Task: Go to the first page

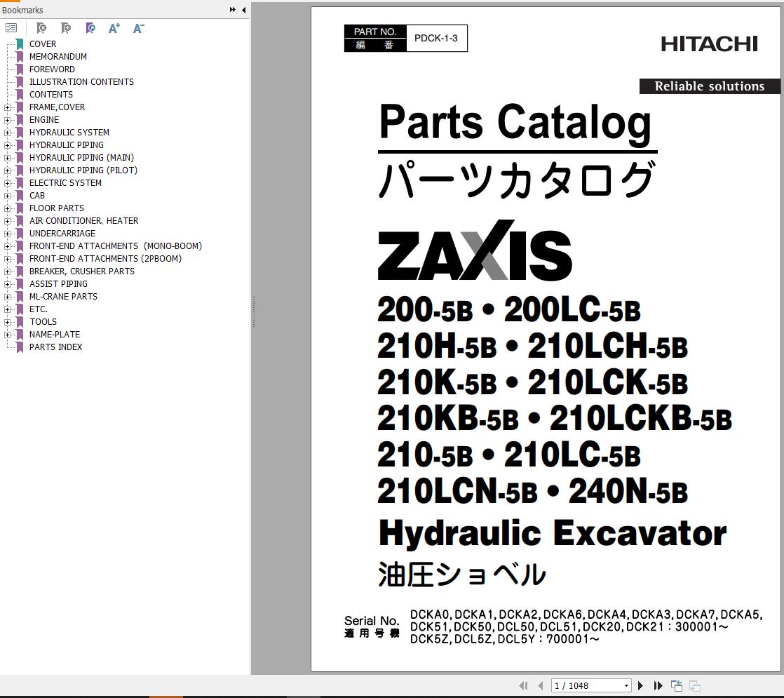Action: coord(523,685)
